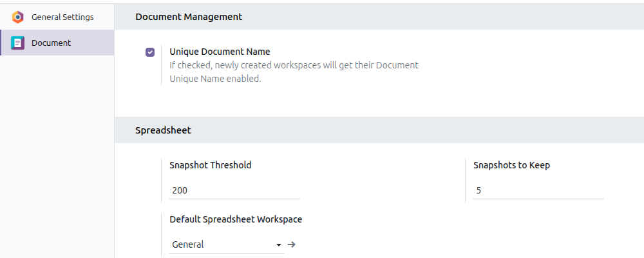Click the Snapshots to Keep field showing 5
This screenshot has width=644, height=258.
(538, 190)
